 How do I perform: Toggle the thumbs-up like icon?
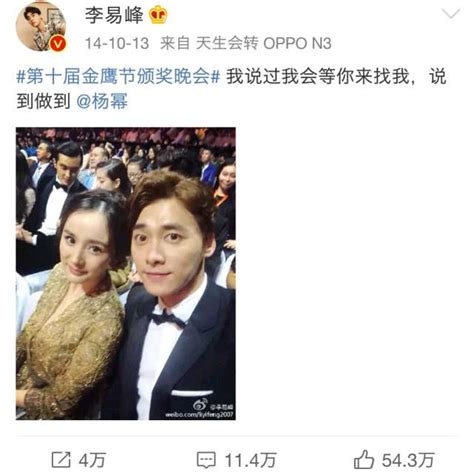(x=364, y=460)
